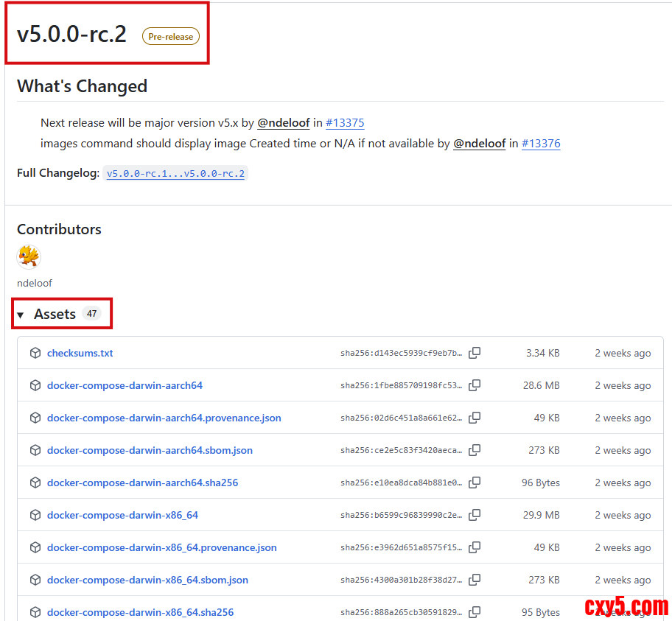
Task: Download checksums.txt file
Action: click(x=80, y=353)
